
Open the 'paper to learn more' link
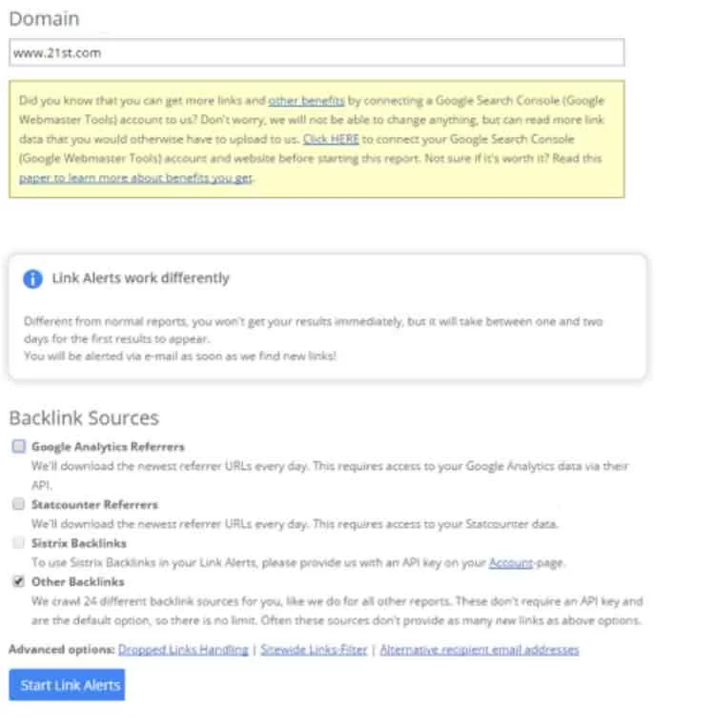133,178
